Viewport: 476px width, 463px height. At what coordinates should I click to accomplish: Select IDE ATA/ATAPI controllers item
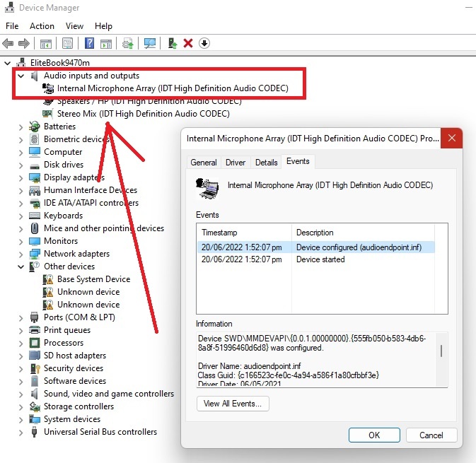click(91, 203)
